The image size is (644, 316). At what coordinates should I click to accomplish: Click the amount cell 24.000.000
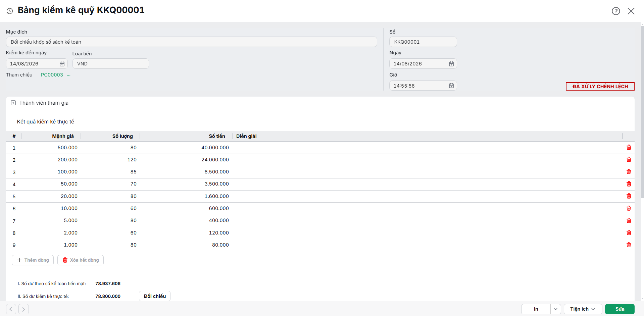coord(215,160)
